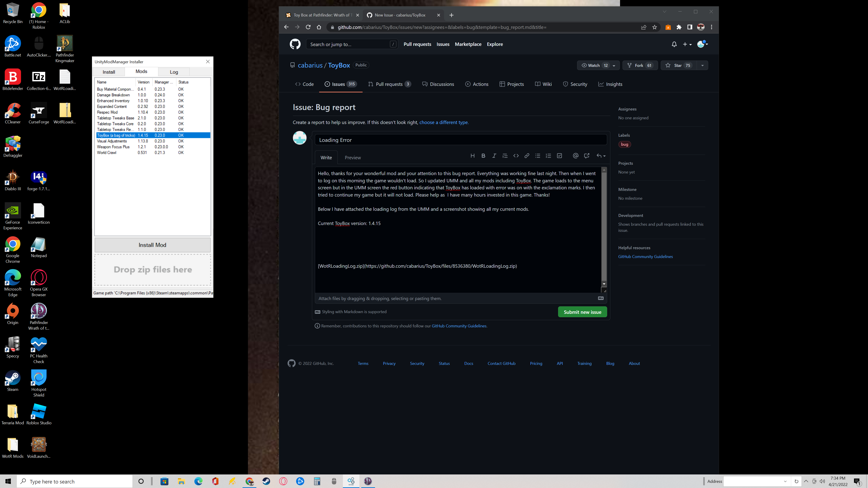Insert a heading in the issue body

pos(472,156)
